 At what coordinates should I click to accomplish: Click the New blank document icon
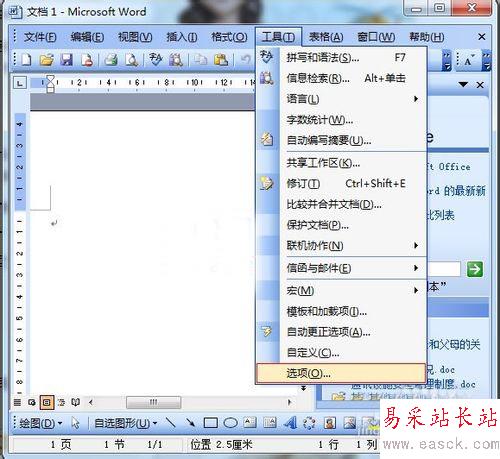pyautogui.click(x=27, y=60)
